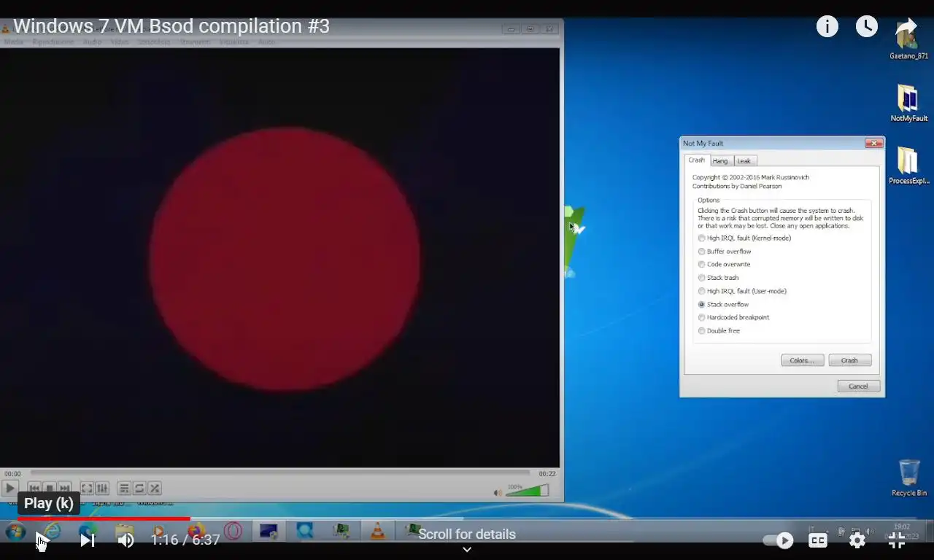Turn on YouTube closed captions
The width and height of the screenshot is (934, 560).
(x=818, y=540)
